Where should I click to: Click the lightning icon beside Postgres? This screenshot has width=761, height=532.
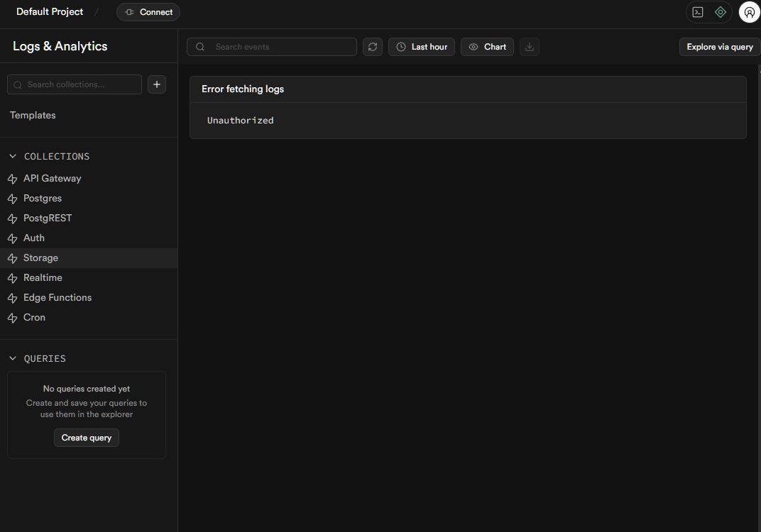click(x=13, y=199)
